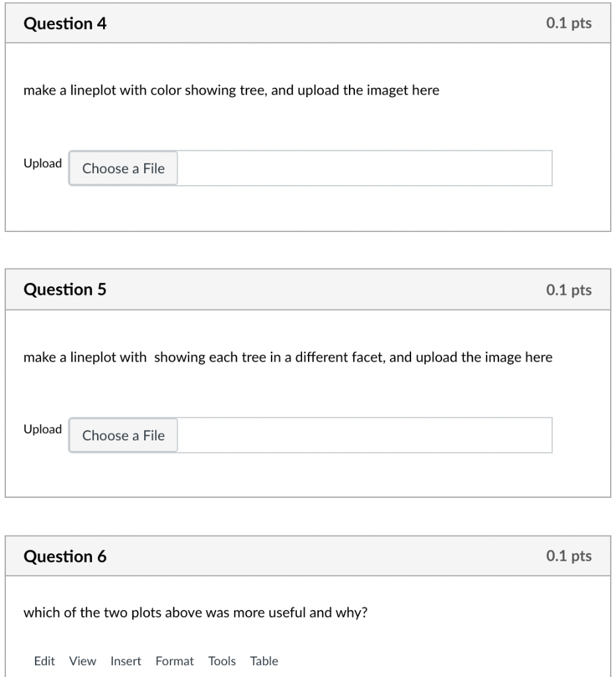Click the Question 4 header bar

(x=307, y=23)
